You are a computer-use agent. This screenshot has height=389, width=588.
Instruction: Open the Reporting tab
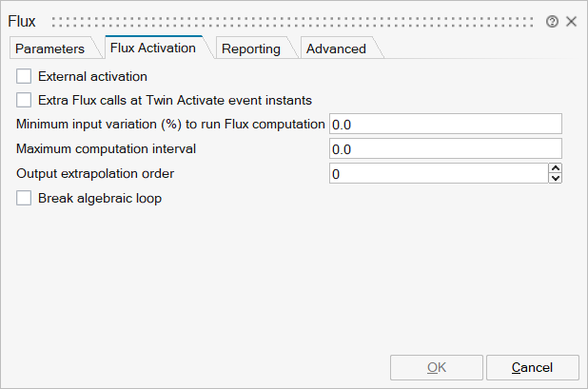coord(250,49)
